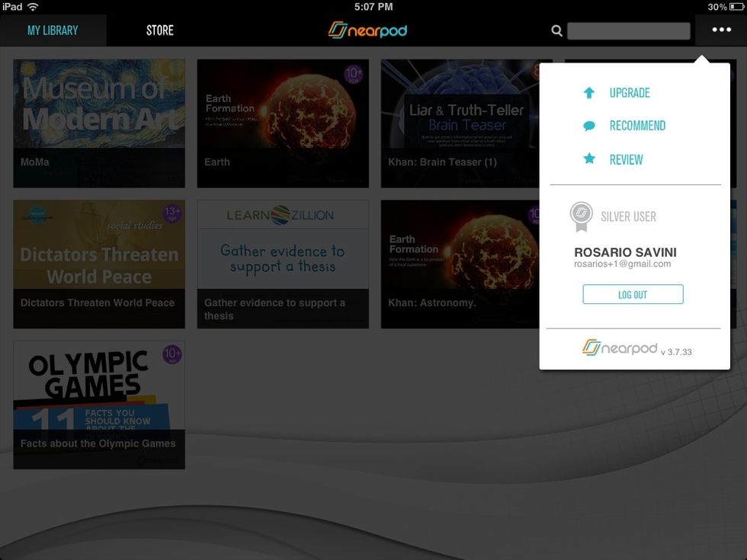Viewport: 747px width, 560px height.
Task: Open the Facts about the Olympic Games presentation
Action: 98,404
